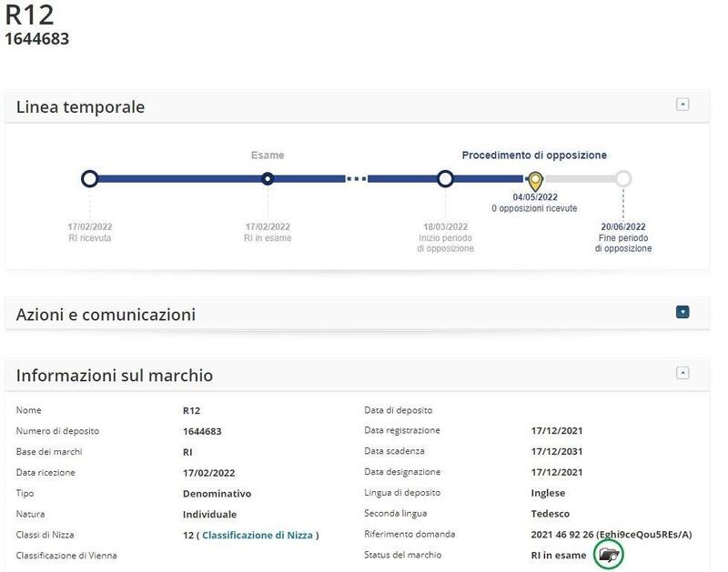Click the timeline ellipsis dots between phases

point(357,179)
